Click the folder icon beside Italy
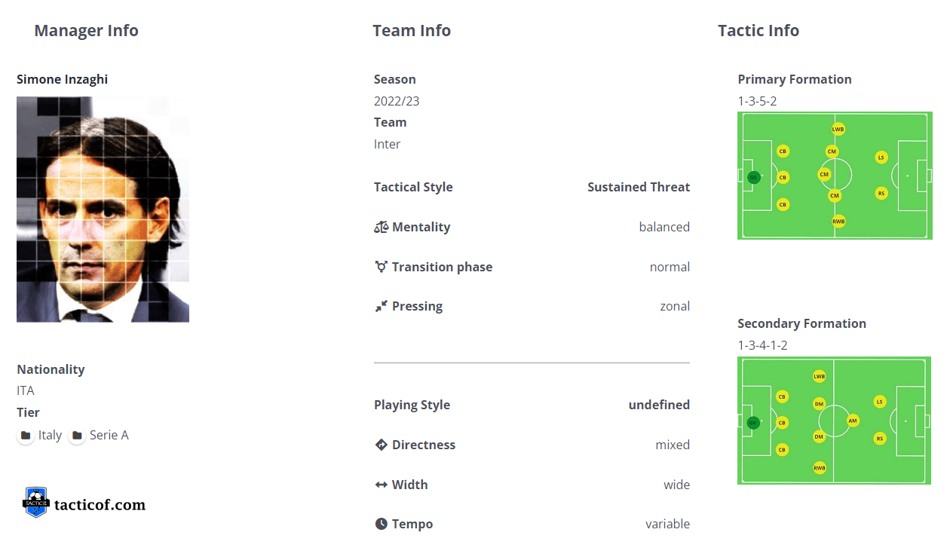 (x=26, y=436)
